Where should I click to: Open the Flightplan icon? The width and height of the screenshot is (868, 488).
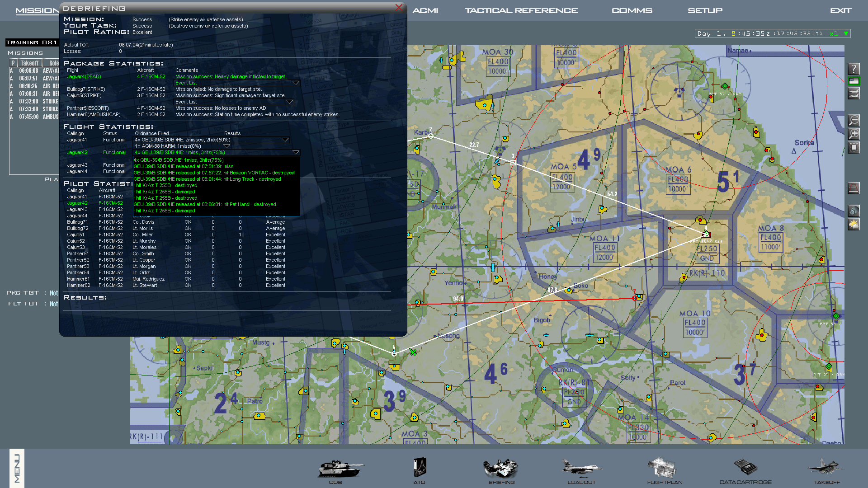(662, 468)
